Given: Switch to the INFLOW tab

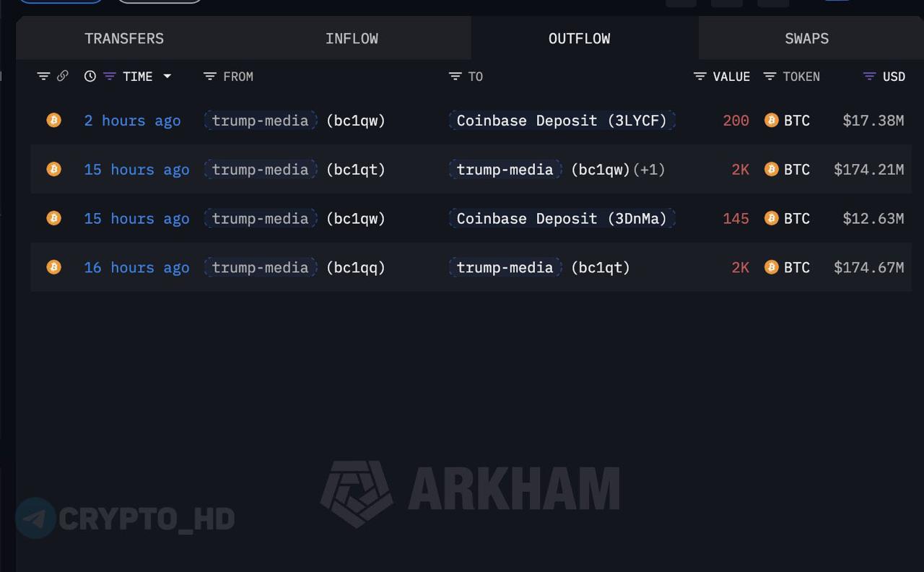Looking at the screenshot, I should pyautogui.click(x=352, y=38).
